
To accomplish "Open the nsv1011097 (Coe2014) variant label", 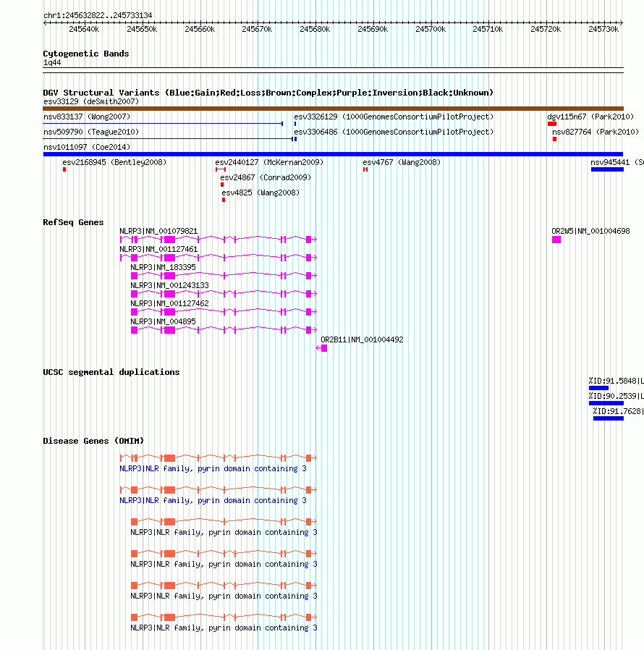I will (87, 147).
